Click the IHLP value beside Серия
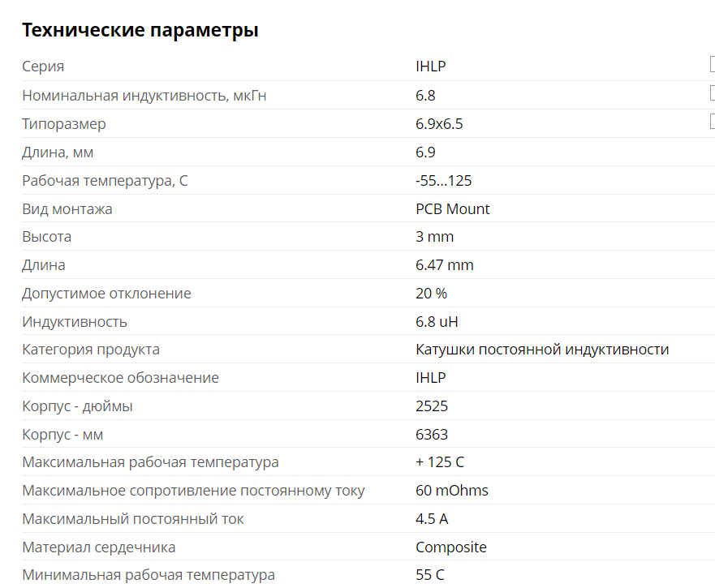 pos(431,67)
